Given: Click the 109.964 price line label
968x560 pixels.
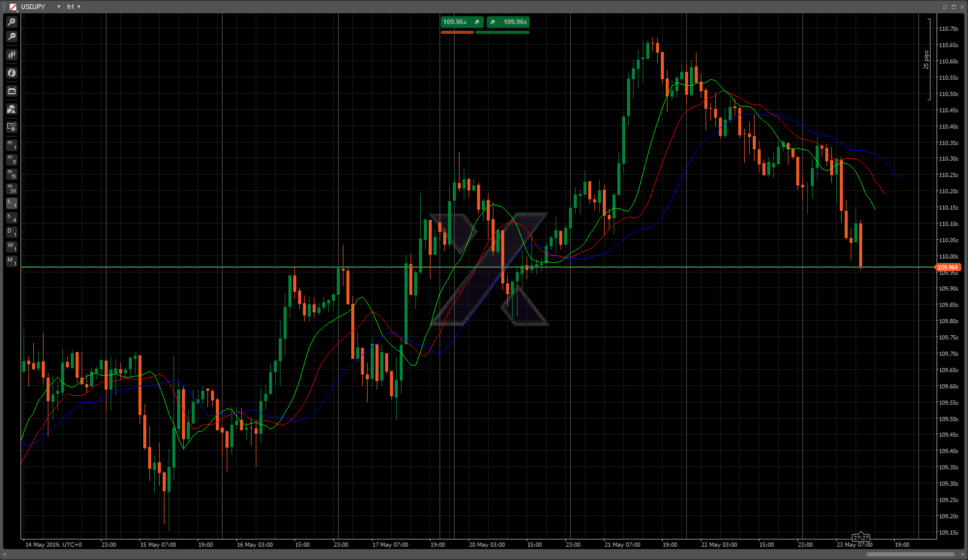Looking at the screenshot, I should [947, 267].
